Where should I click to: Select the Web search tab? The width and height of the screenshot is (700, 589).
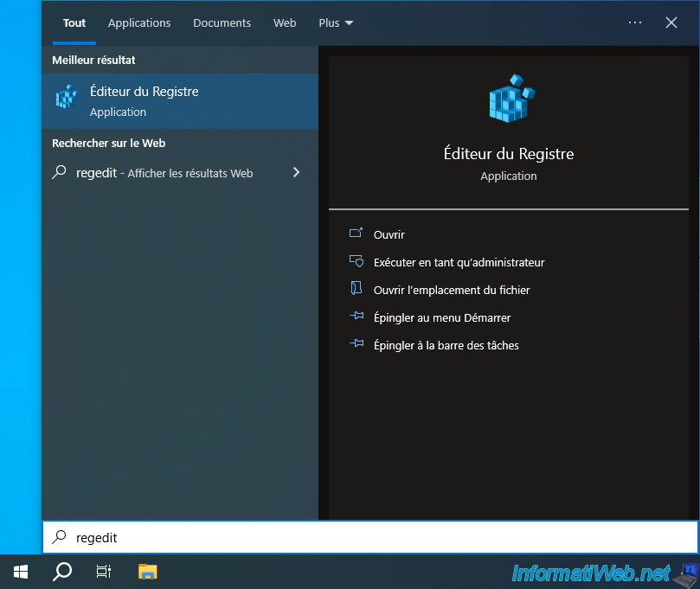click(x=285, y=23)
